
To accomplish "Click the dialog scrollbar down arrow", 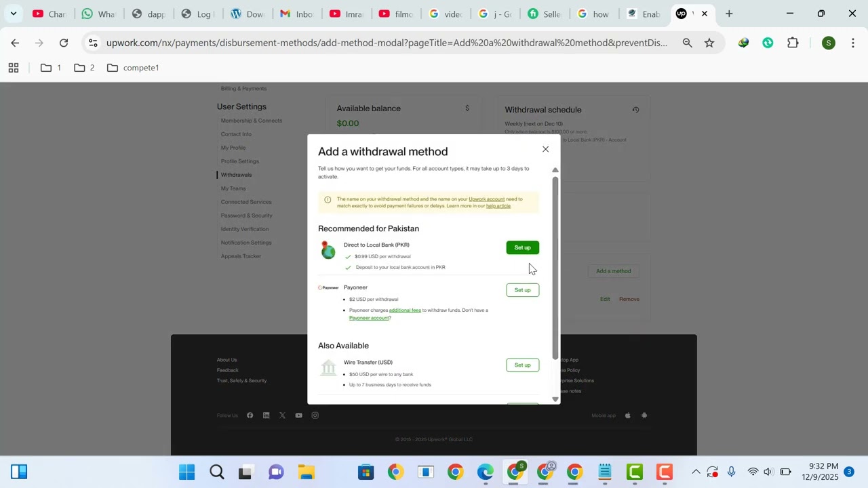I will (x=555, y=399).
